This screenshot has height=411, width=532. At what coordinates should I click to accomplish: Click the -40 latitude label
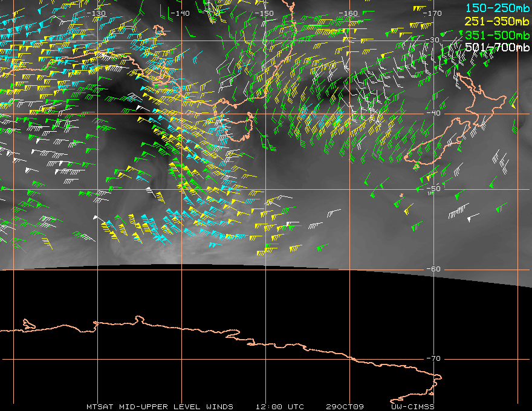pyautogui.click(x=433, y=113)
